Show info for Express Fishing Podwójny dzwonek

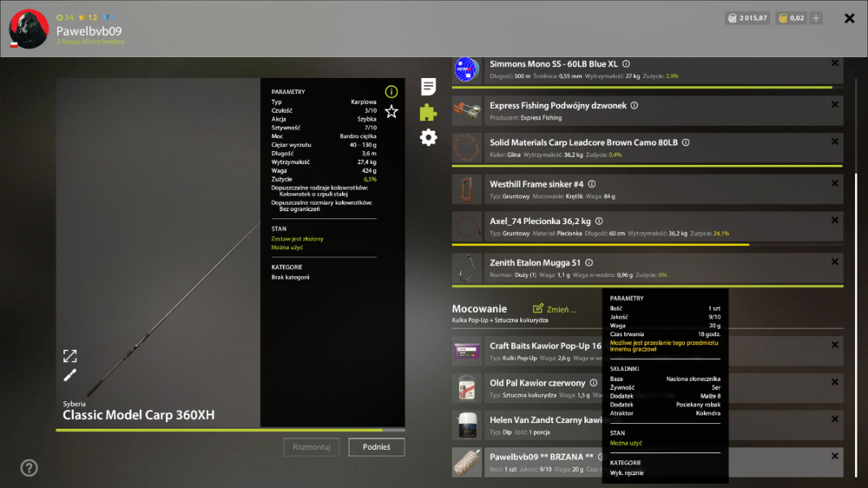pyautogui.click(x=635, y=106)
